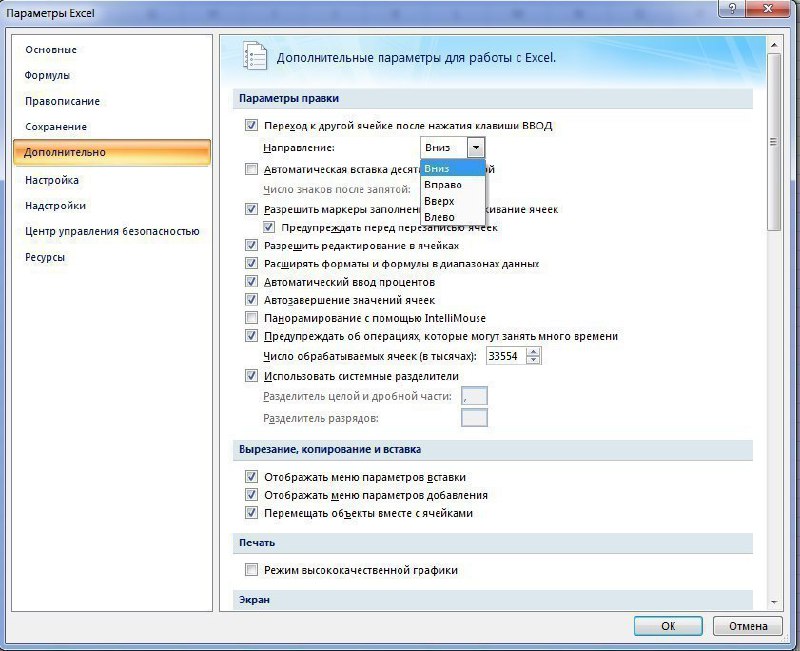The height and width of the screenshot is (651, 800).
Task: Choose Вверх in direction list
Action: (x=453, y=201)
